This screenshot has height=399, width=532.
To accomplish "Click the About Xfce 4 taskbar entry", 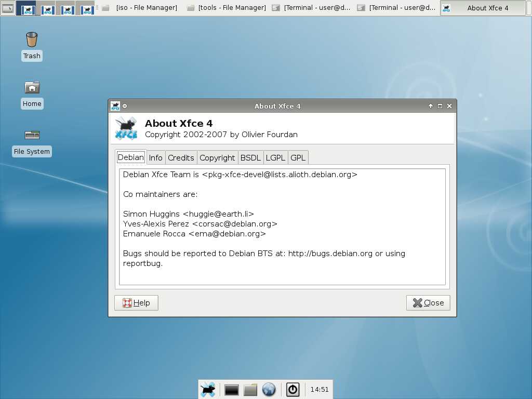I will pos(483,8).
